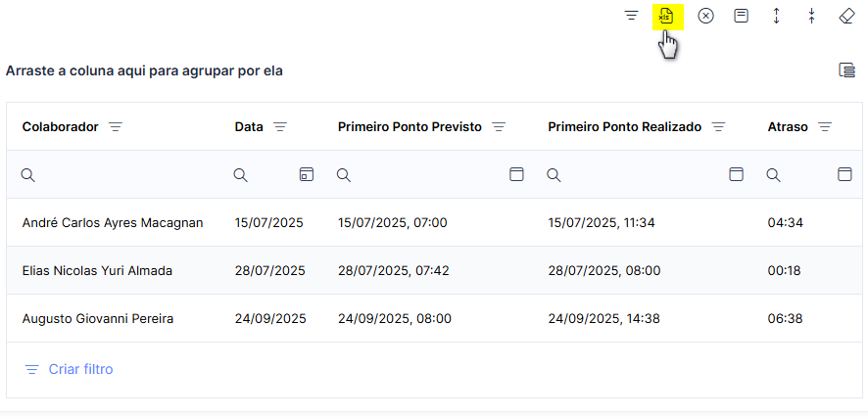Open Primeiro Ponto Realizado header filter

tap(718, 127)
